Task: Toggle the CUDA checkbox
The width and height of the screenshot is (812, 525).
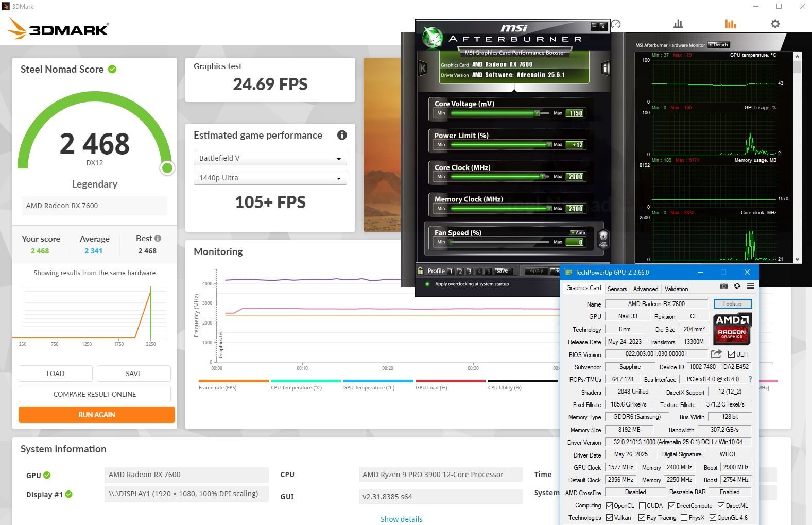Action: (x=643, y=505)
